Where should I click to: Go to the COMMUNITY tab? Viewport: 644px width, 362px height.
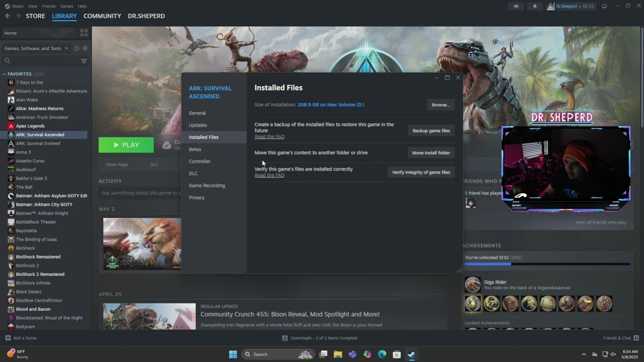(102, 16)
